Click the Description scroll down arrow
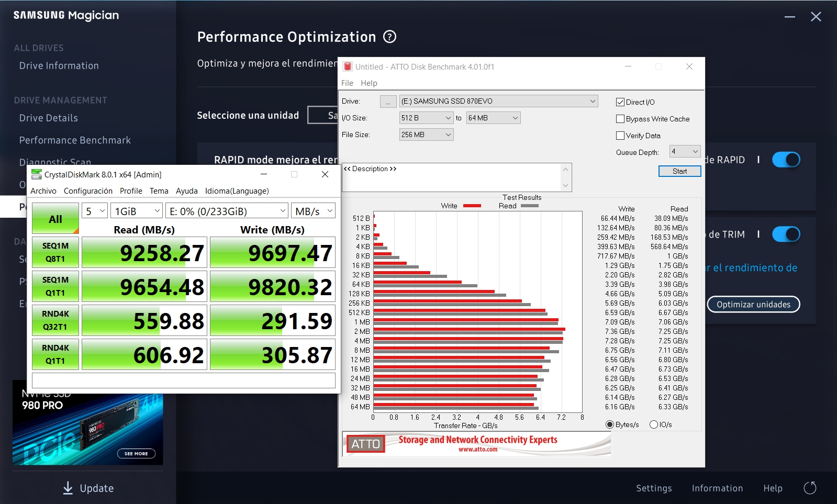Screen dimensions: 837x504 565,186
